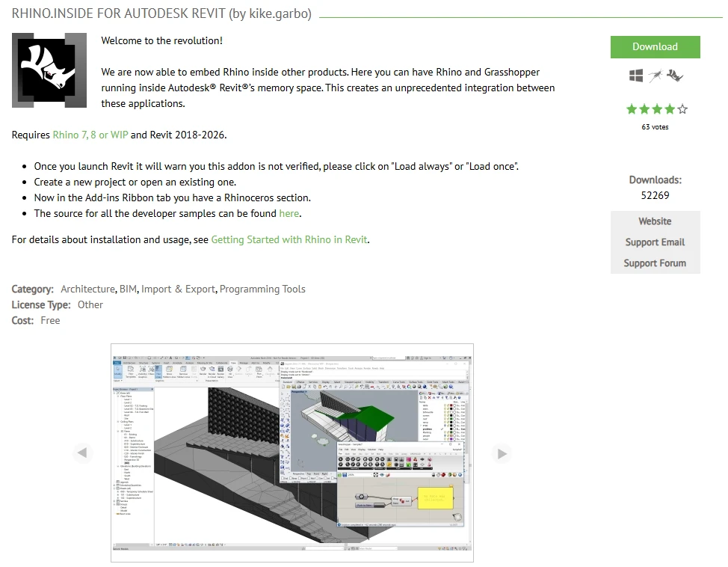728x567 pixels.
Task: Click the Grasshopper platform icon
Action: tap(655, 76)
